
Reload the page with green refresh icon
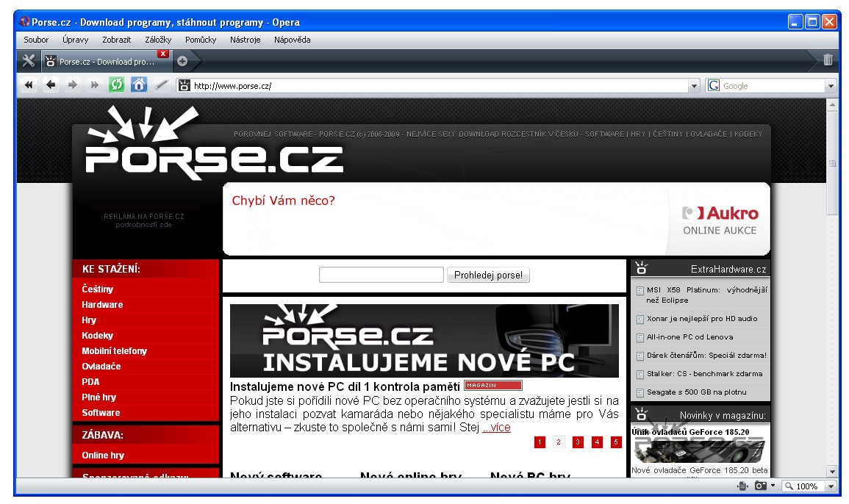[116, 84]
